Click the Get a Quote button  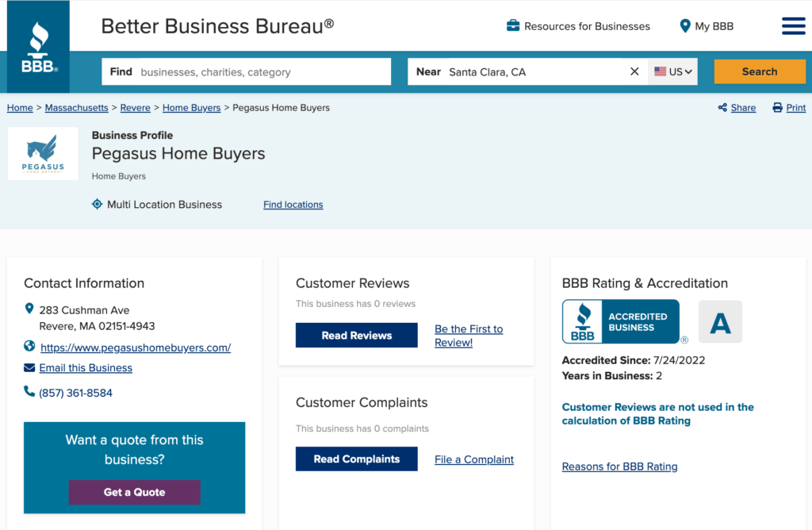point(135,492)
